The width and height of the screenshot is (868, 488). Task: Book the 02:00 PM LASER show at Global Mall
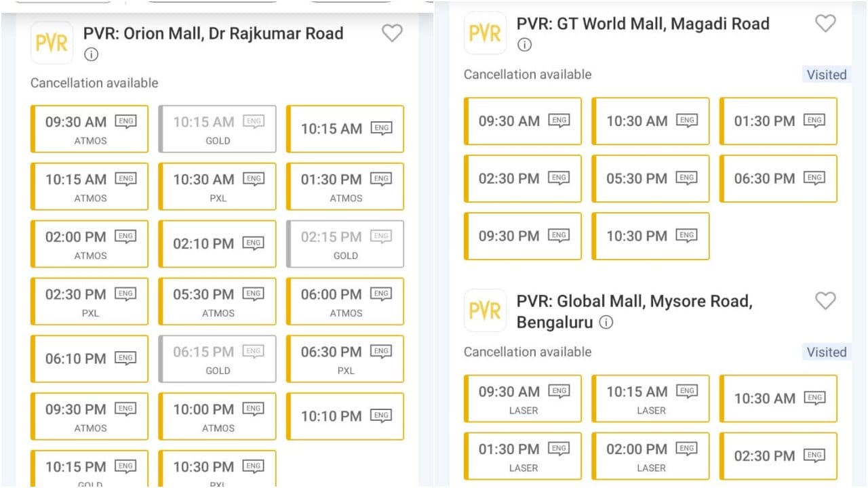click(x=651, y=456)
